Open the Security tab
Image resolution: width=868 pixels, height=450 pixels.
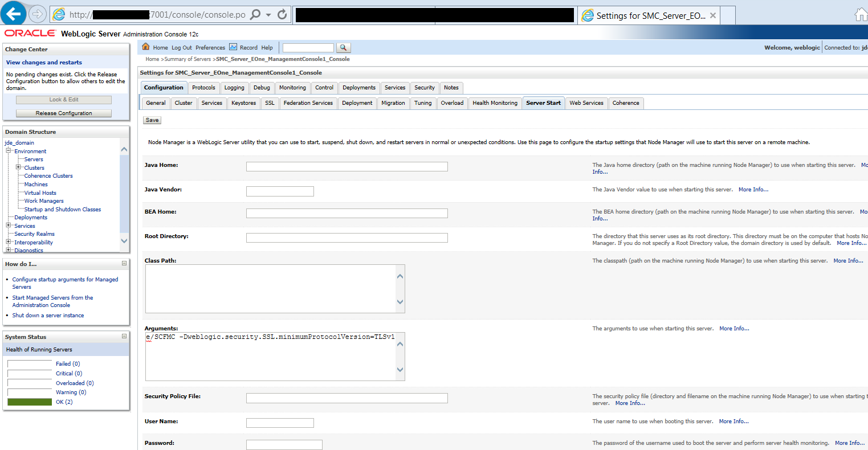click(425, 88)
